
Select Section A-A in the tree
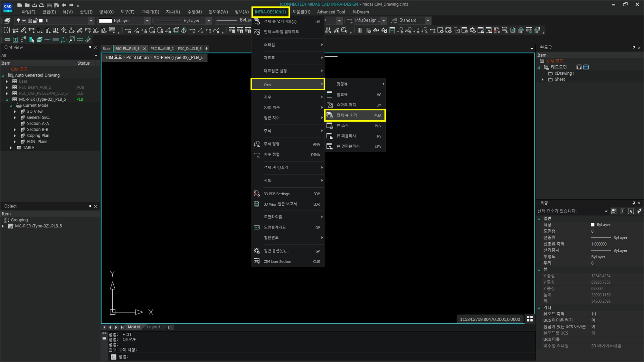tap(38, 124)
